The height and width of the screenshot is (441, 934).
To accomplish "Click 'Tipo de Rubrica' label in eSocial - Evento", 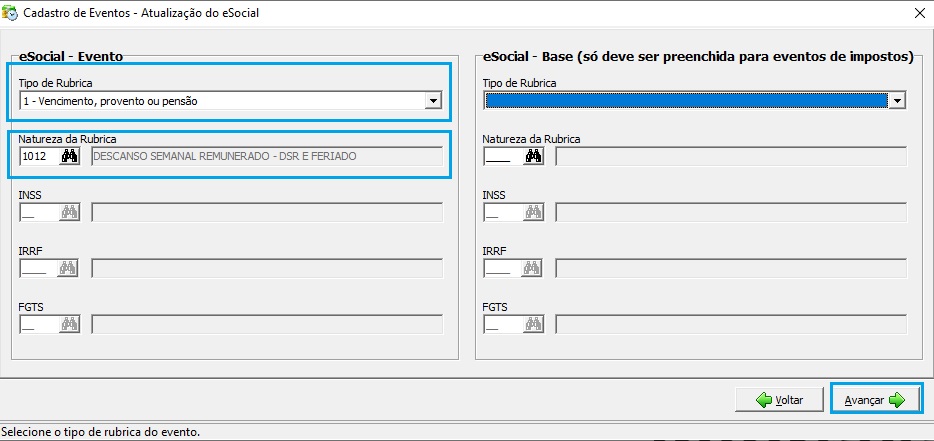I will pyautogui.click(x=55, y=83).
